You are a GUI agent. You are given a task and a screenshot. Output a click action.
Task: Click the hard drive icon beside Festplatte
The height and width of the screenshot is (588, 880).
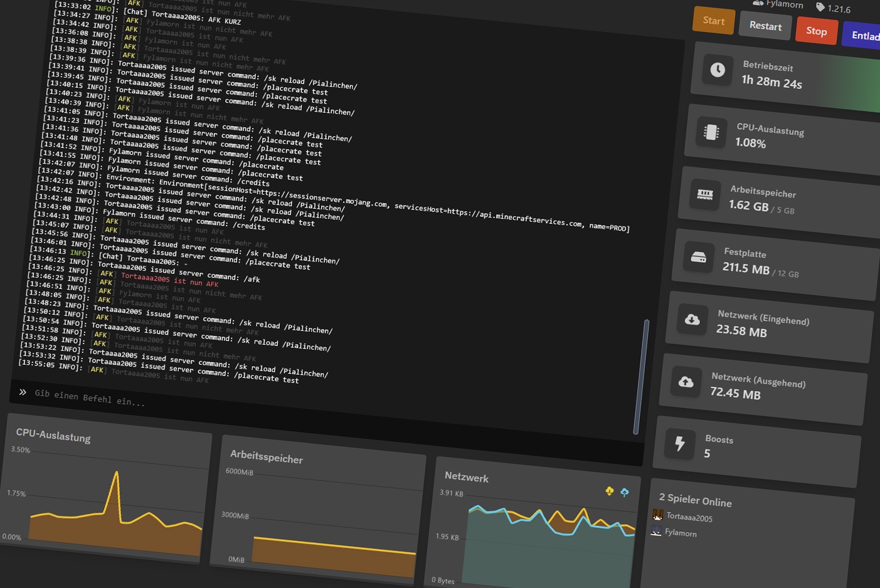pyautogui.click(x=697, y=257)
